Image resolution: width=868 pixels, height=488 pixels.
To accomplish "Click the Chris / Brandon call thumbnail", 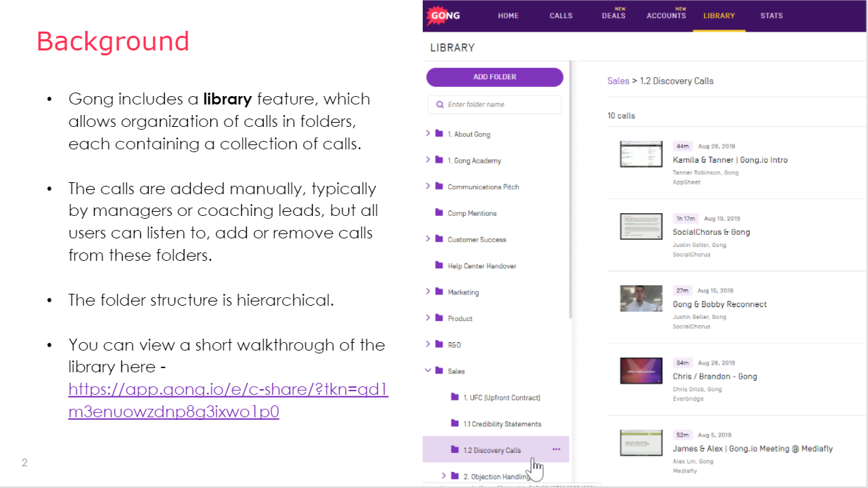I will 641,371.
